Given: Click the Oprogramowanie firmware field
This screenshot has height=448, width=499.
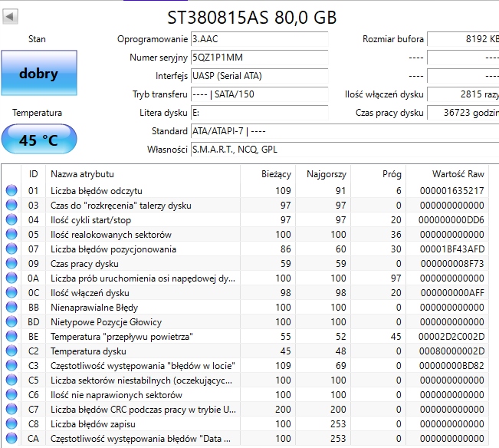Looking at the screenshot, I should click(x=259, y=39).
